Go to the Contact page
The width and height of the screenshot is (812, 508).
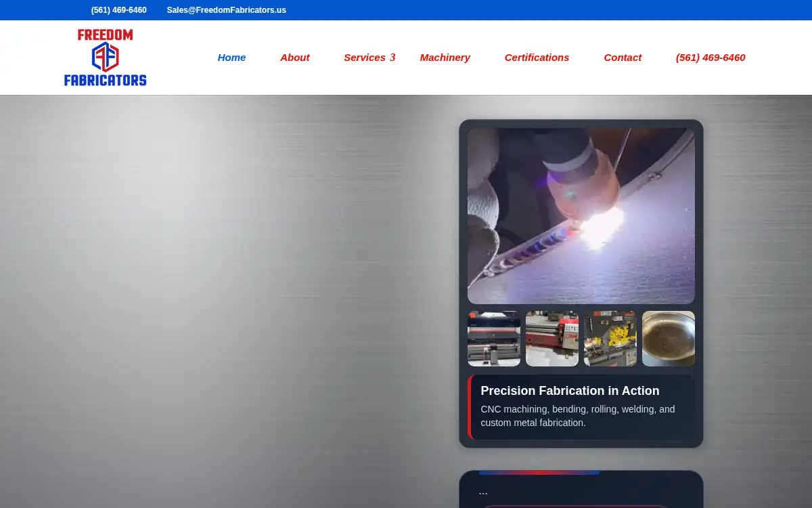click(623, 58)
